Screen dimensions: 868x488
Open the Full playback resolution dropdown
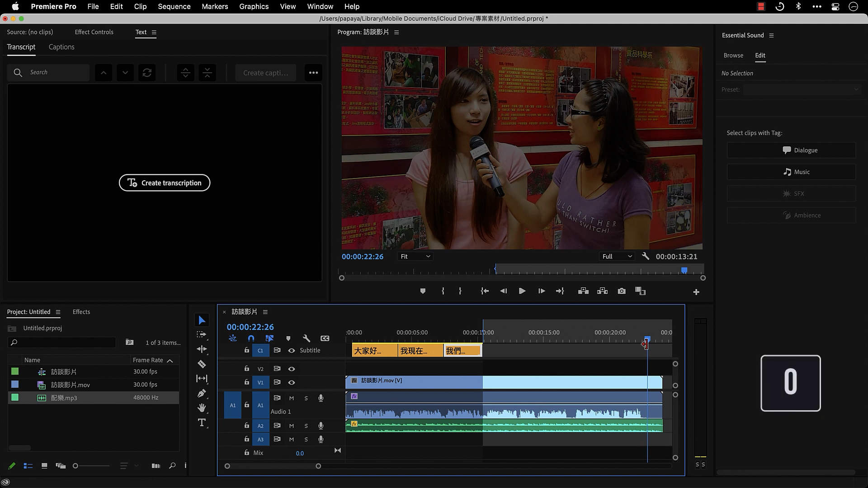[x=617, y=257]
